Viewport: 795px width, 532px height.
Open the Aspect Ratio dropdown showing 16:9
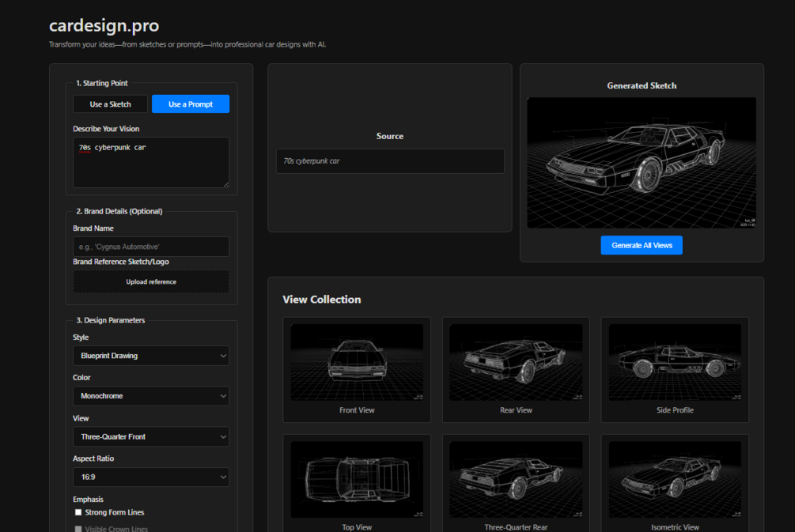coord(151,477)
